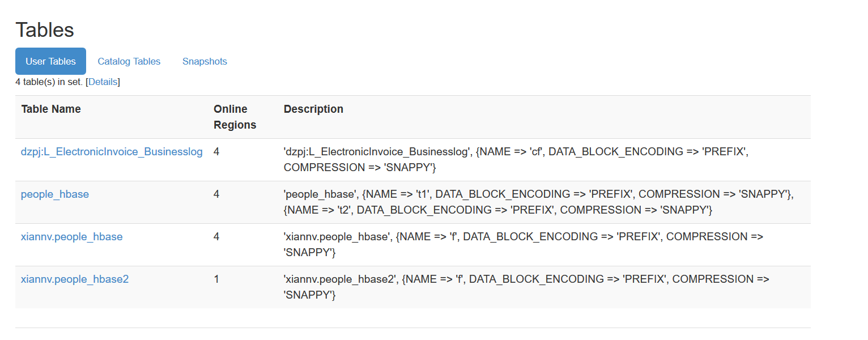The image size is (868, 340).
Task: Click the Table Name column header
Action: (51, 109)
